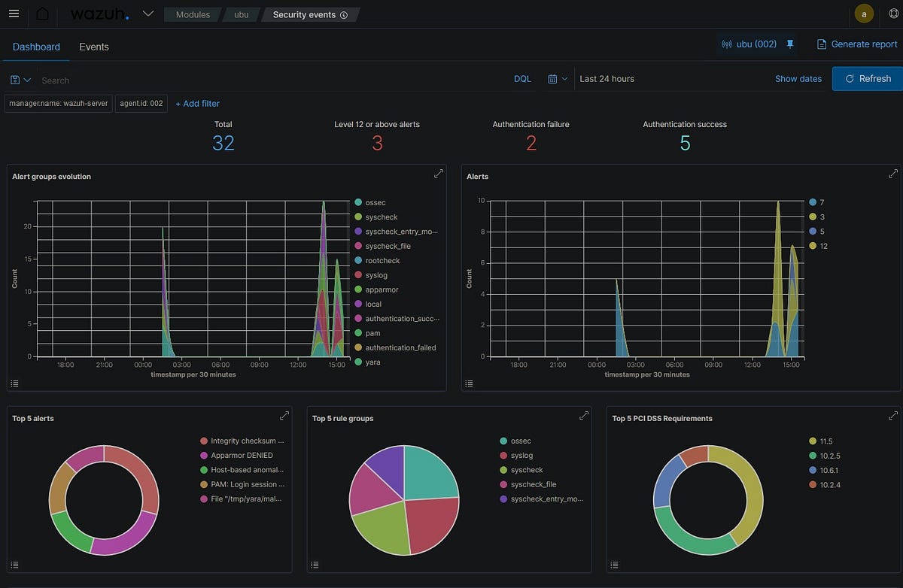The height and width of the screenshot is (588, 903).
Task: Expand the Alerts panel to full screen
Action: 892,173
